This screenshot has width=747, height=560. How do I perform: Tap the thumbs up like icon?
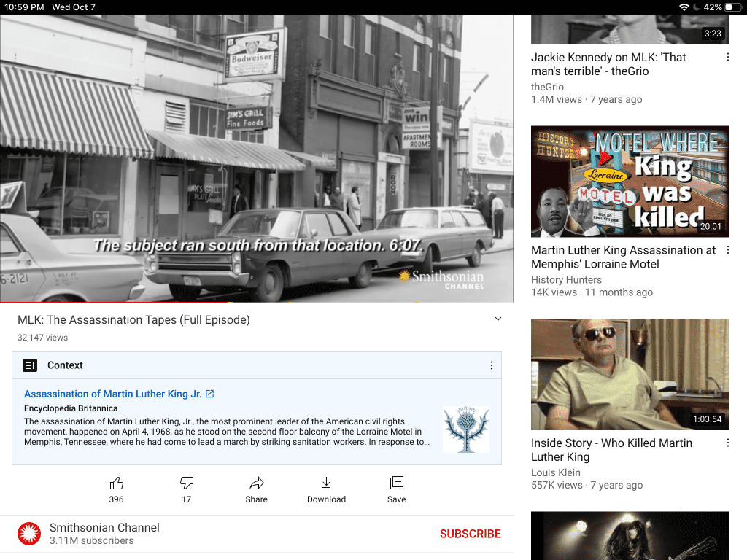116,483
